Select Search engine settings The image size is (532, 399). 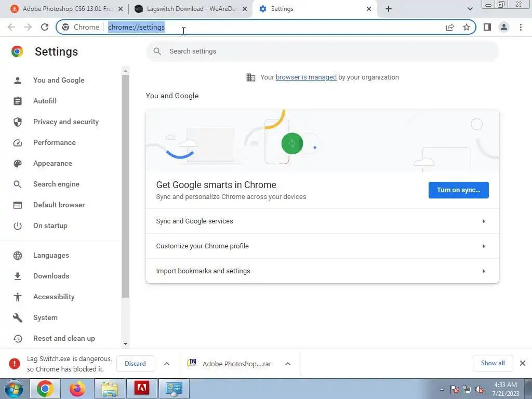(56, 184)
